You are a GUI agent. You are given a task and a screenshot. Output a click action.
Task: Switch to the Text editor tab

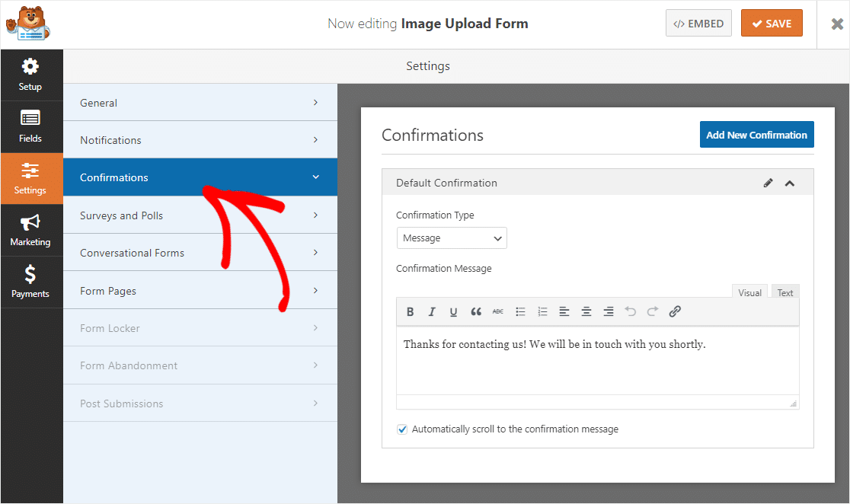(x=785, y=293)
